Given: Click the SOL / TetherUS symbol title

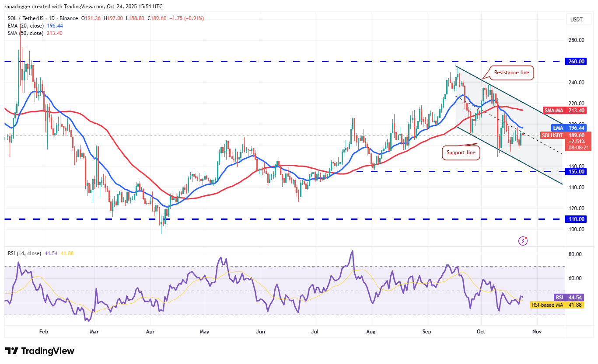Looking at the screenshot, I should click(26, 18).
